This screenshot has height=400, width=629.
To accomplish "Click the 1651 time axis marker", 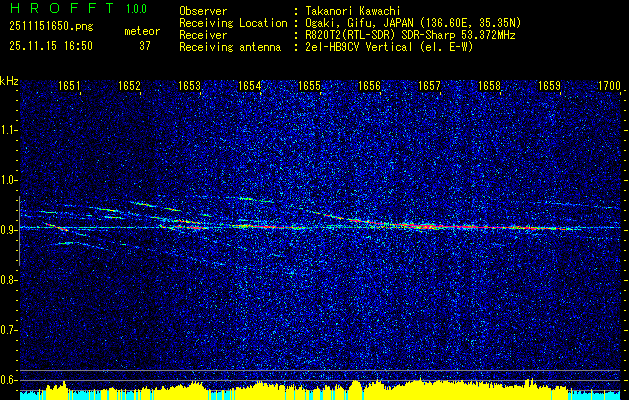I will (x=69, y=86).
